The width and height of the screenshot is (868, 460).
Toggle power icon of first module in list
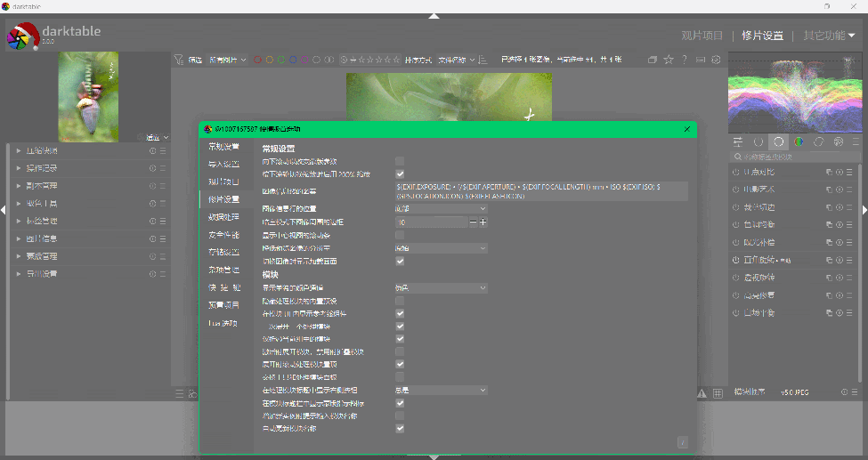coord(736,172)
